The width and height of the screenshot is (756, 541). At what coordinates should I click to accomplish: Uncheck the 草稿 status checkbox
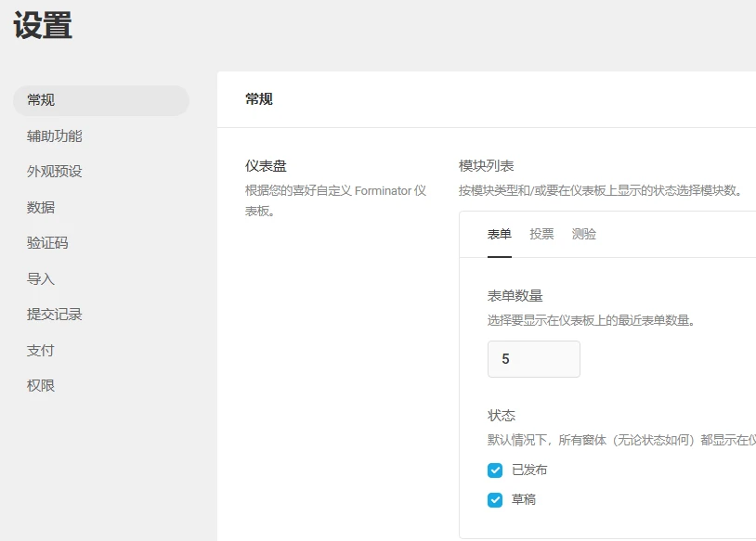click(494, 498)
